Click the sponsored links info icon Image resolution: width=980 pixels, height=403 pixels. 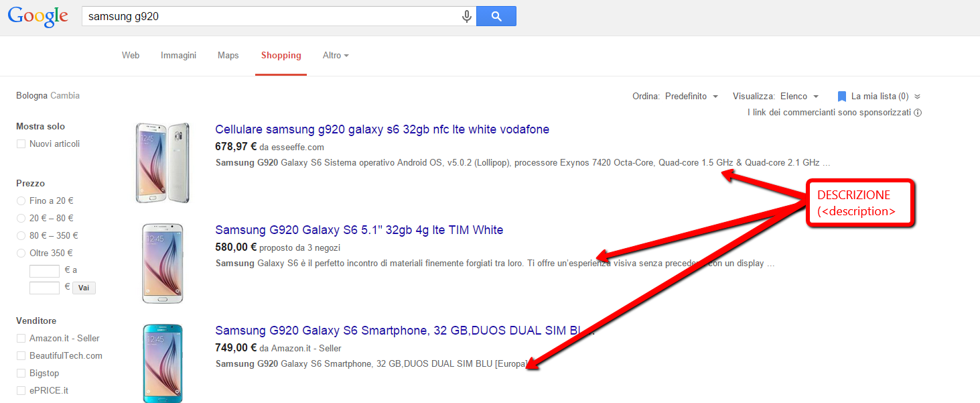coord(918,113)
